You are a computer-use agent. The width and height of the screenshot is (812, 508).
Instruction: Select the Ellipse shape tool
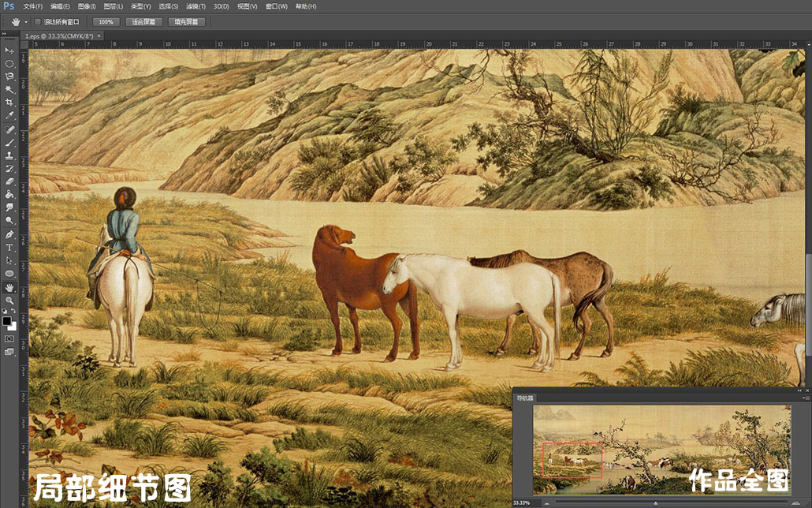9,273
